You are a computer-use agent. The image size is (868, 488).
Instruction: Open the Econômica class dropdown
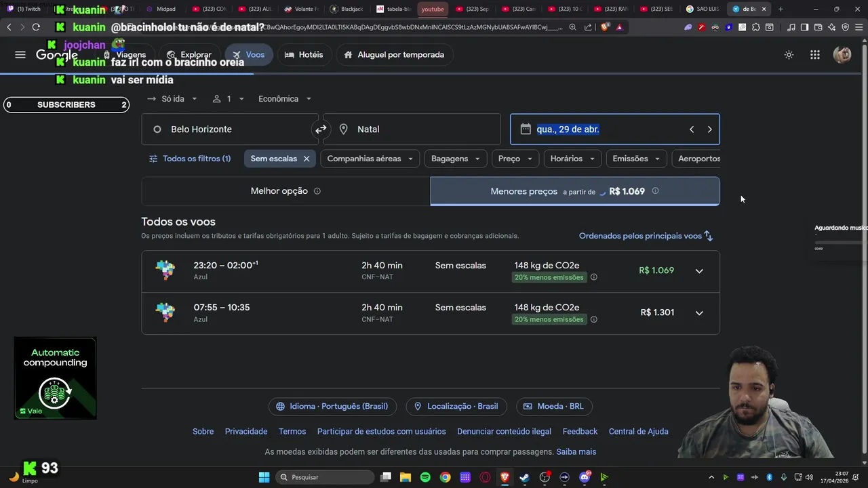(285, 99)
